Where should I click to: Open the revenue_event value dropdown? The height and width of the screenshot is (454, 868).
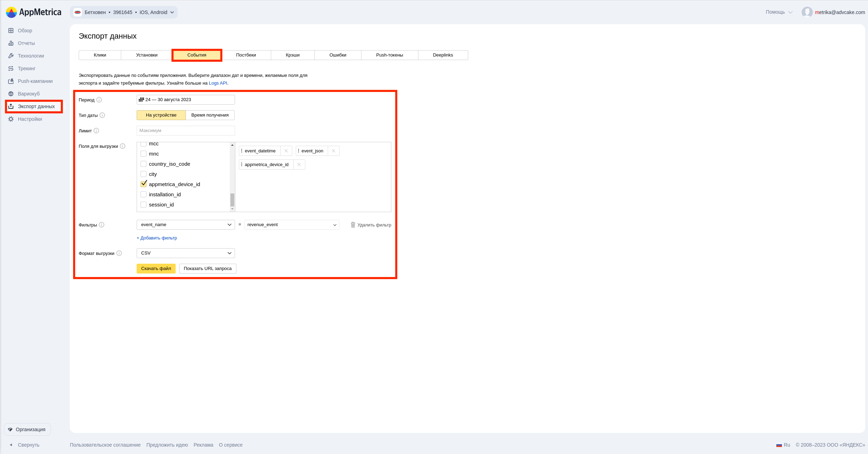(x=292, y=225)
